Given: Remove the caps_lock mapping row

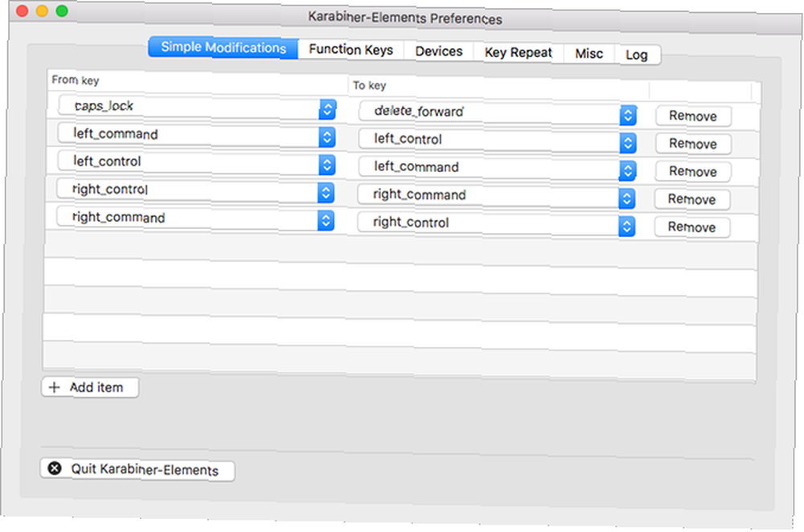Looking at the screenshot, I should [x=693, y=116].
